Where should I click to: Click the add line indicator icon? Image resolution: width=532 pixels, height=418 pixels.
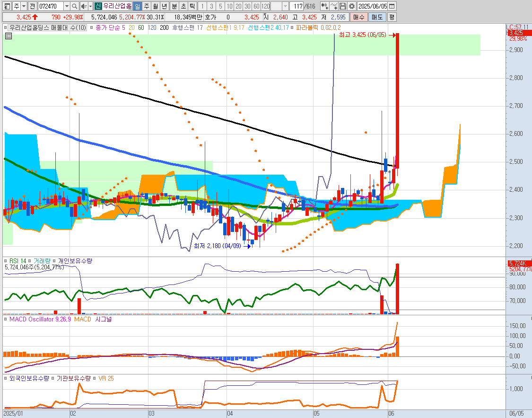point(334,6)
